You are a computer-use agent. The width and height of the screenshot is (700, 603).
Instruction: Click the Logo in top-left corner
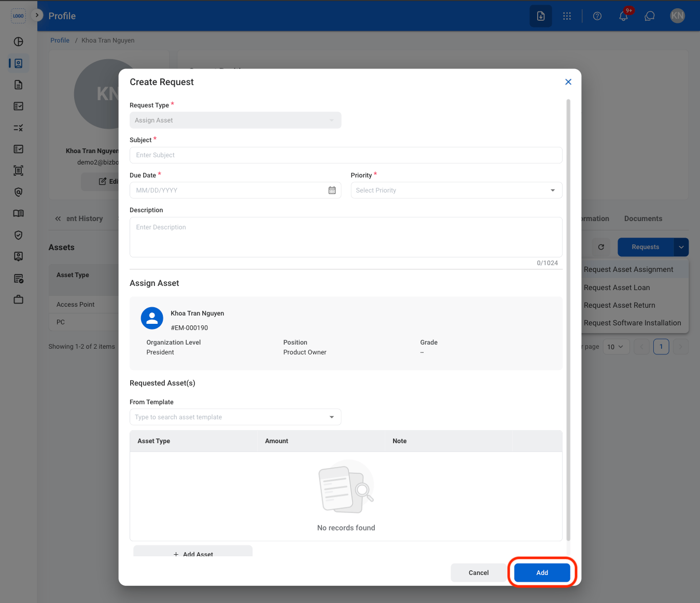coord(18,16)
